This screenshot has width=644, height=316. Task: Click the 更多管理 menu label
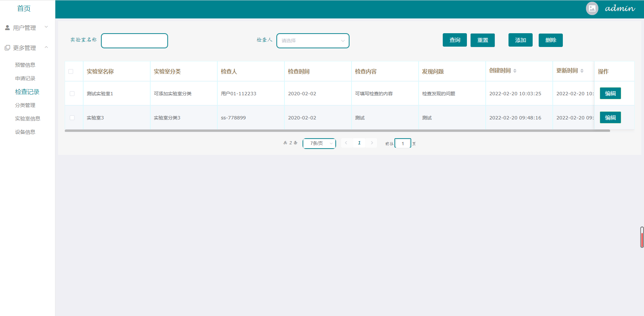(x=24, y=48)
